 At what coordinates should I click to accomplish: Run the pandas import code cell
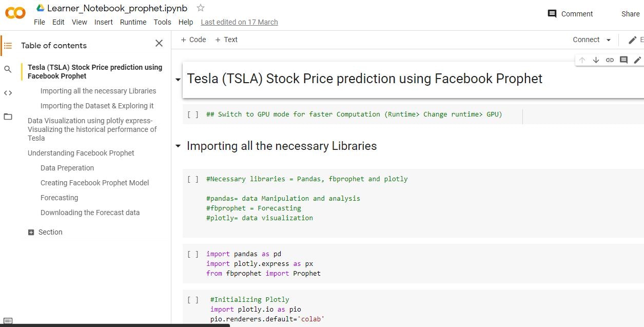pos(193,254)
